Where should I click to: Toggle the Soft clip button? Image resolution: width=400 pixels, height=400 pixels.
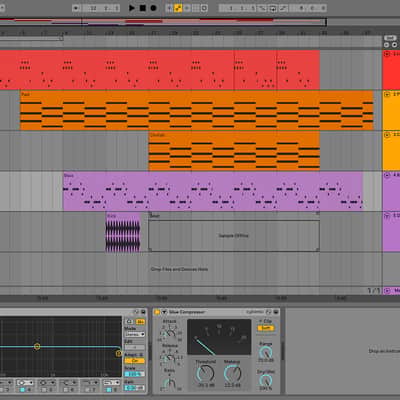coord(266,328)
